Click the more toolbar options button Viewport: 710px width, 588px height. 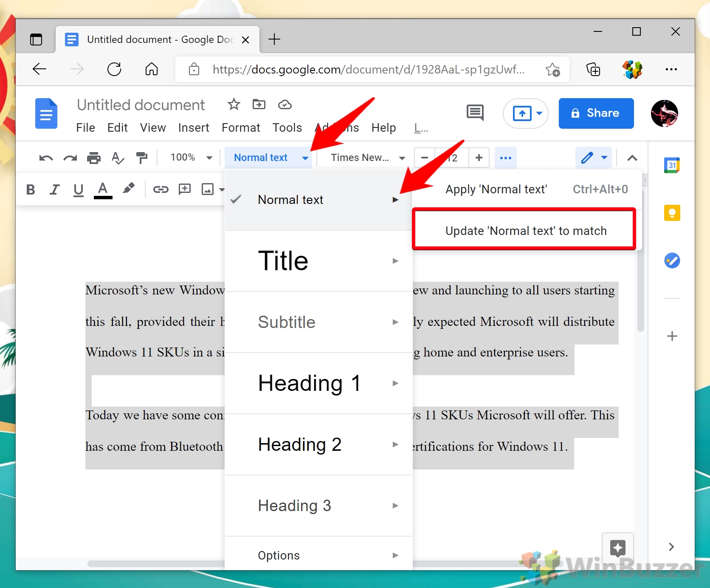tap(505, 158)
